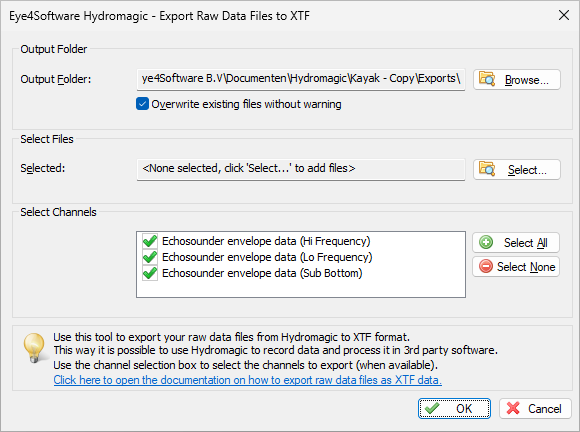Click the green checkmark icon on OK
This screenshot has height=432, width=580.
click(432, 409)
